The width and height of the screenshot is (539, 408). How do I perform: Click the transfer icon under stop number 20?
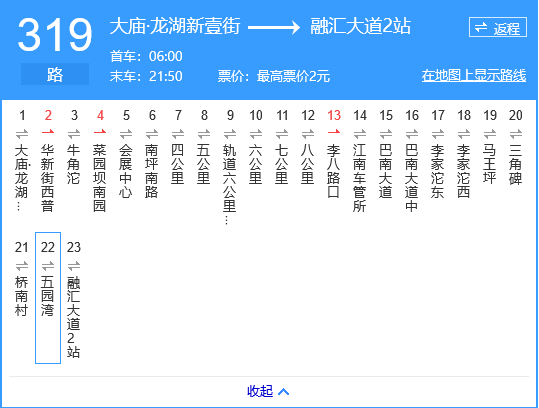pyautogui.click(x=516, y=133)
